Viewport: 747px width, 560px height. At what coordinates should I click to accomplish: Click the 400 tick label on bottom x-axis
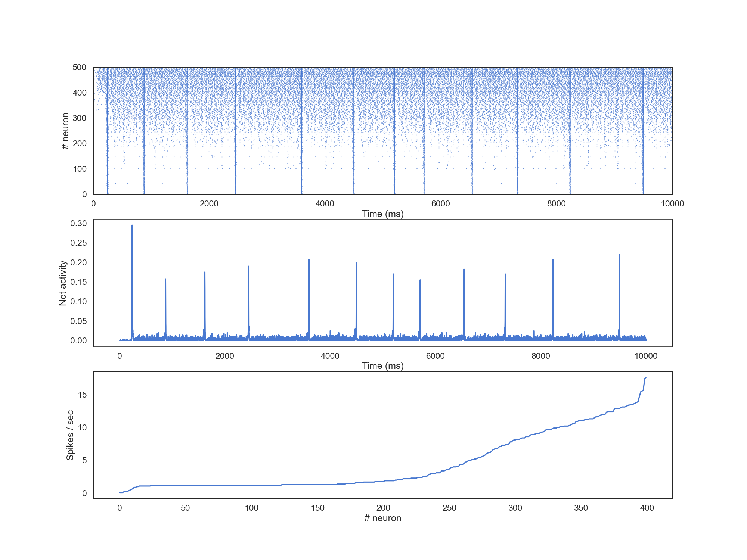(647, 508)
